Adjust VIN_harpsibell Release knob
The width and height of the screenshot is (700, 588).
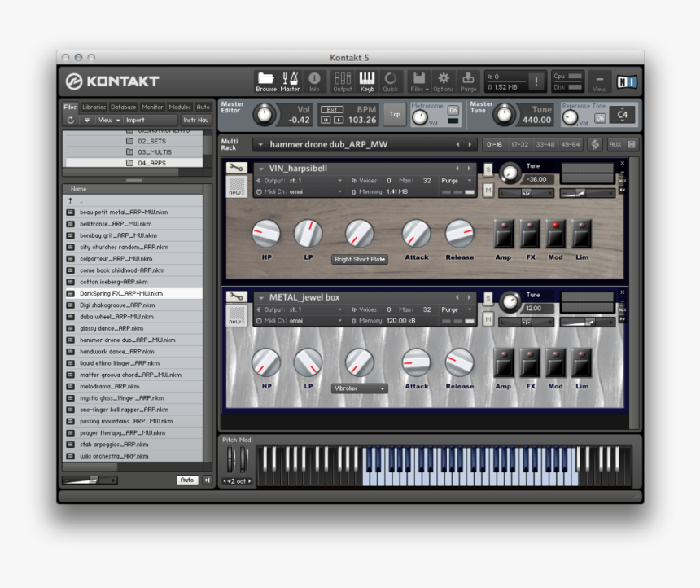click(459, 233)
